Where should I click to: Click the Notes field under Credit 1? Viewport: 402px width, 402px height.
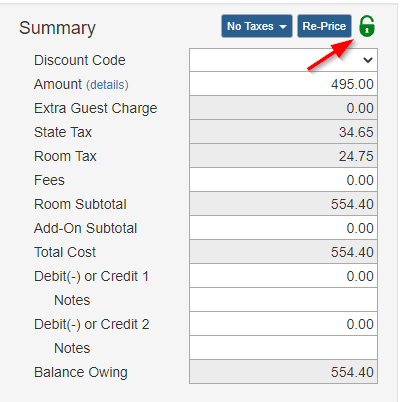(283, 300)
